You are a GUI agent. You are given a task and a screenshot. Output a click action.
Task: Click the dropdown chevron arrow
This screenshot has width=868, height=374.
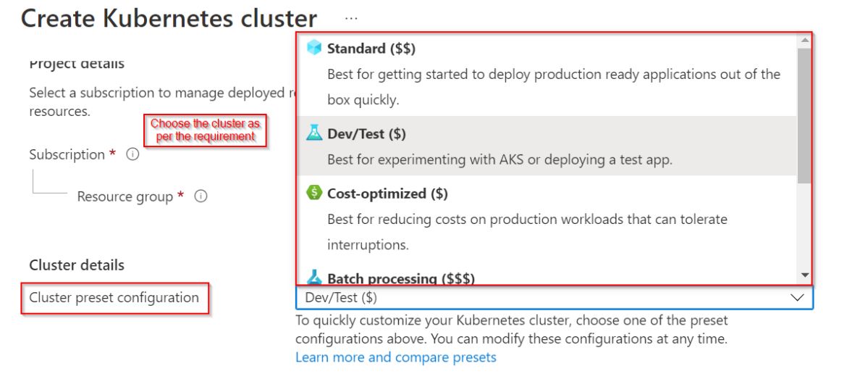coord(796,298)
